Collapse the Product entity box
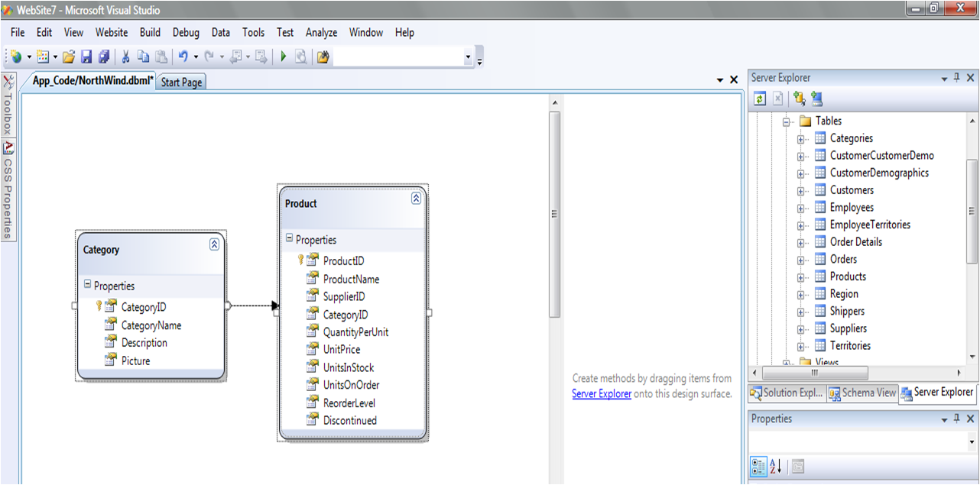The image size is (980, 485). click(416, 198)
